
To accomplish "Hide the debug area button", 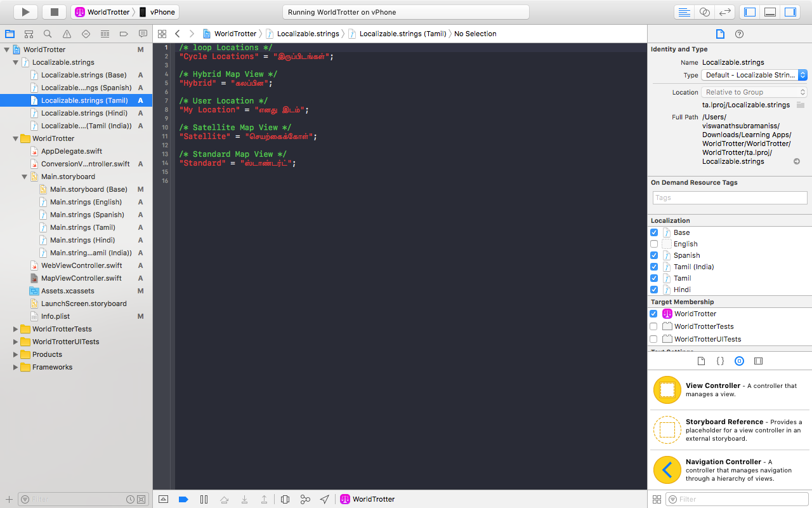I will point(163,499).
